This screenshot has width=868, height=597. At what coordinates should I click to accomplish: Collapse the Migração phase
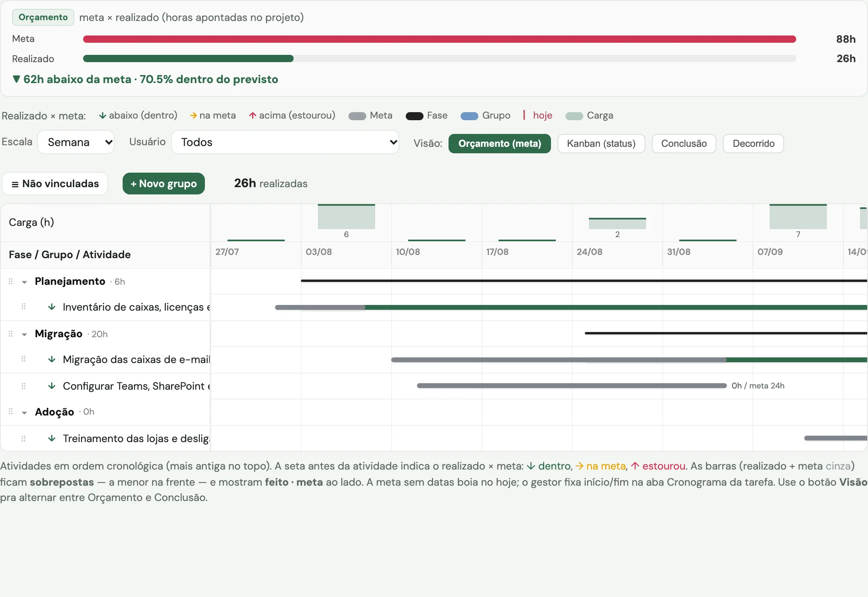(x=25, y=334)
